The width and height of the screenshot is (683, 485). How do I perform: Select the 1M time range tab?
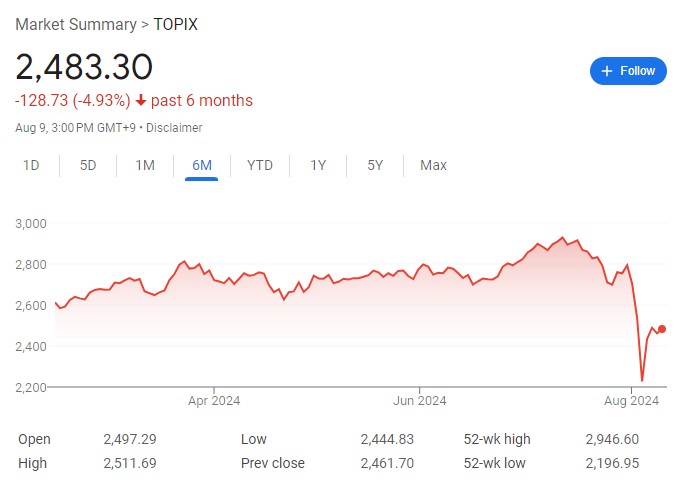pyautogui.click(x=145, y=165)
